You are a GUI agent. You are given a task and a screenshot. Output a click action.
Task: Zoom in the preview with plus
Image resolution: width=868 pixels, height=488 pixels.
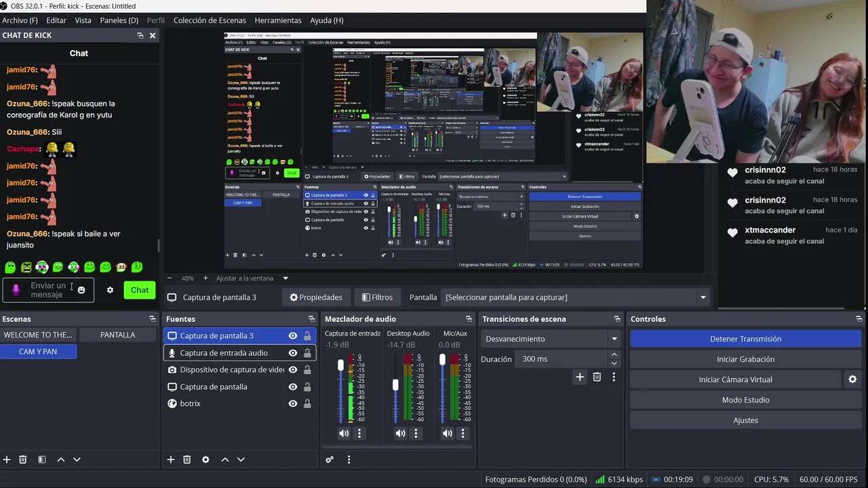(x=205, y=278)
